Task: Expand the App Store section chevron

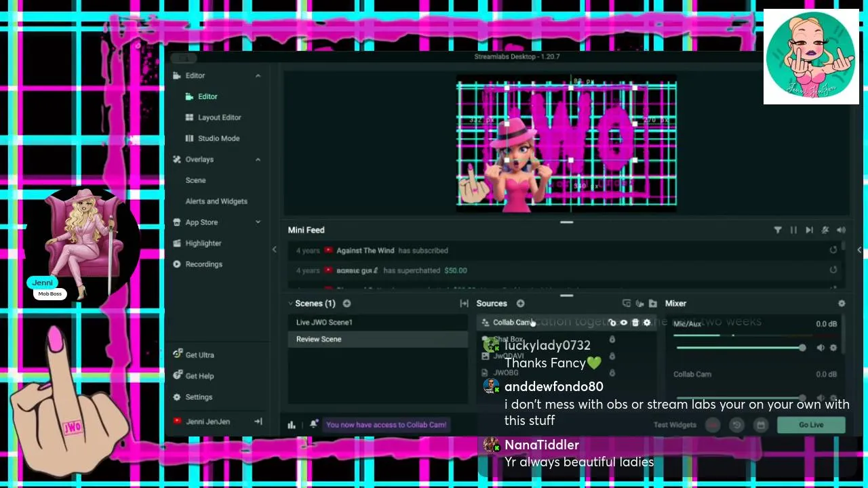Action: point(258,222)
